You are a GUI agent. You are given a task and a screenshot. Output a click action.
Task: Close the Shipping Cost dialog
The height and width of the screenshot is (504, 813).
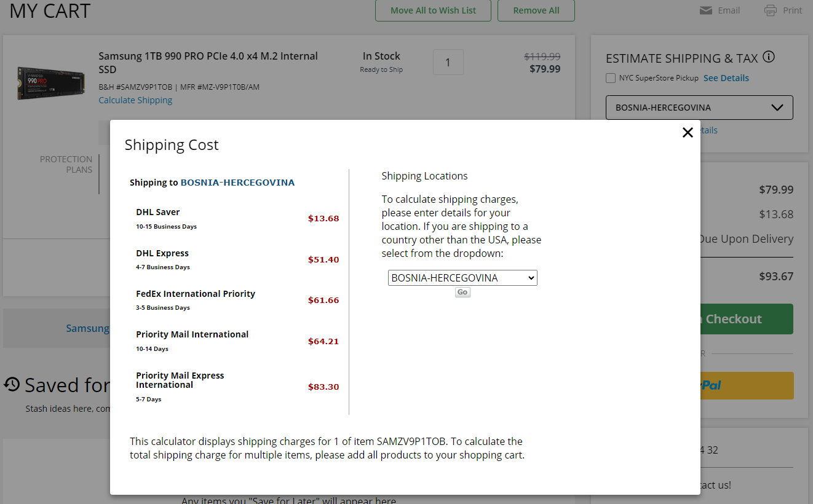pos(688,132)
